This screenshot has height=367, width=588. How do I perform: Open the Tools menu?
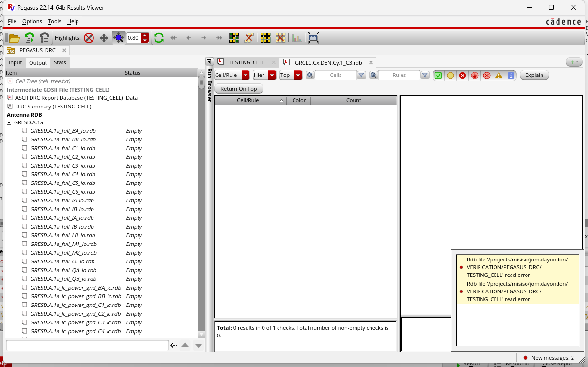54,21
